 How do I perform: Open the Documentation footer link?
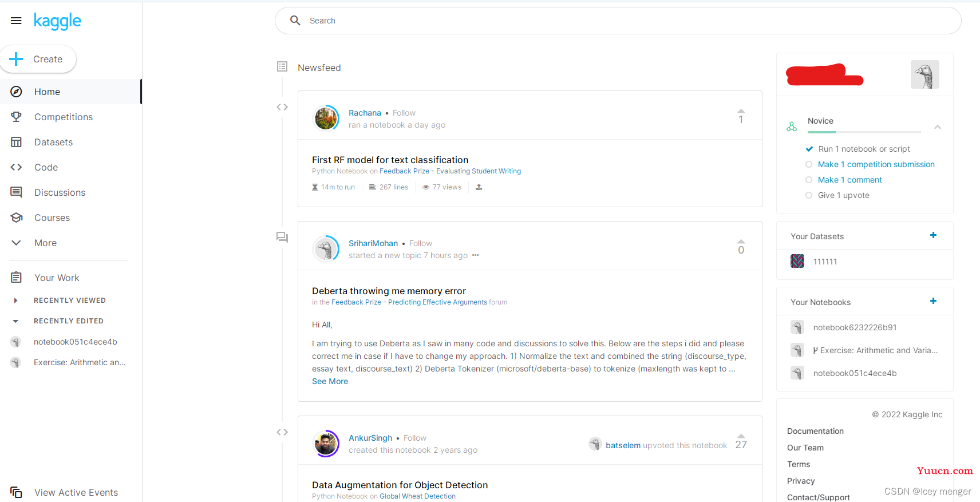pyautogui.click(x=815, y=431)
